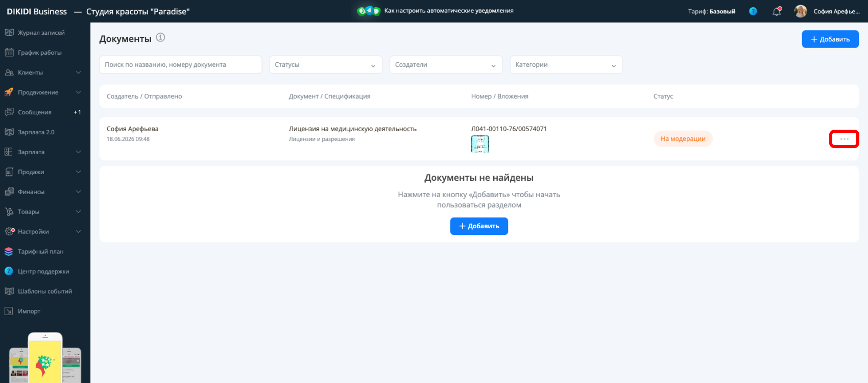Click the +1 badge next to Сообщения
This screenshot has width=868, height=383.
77,112
